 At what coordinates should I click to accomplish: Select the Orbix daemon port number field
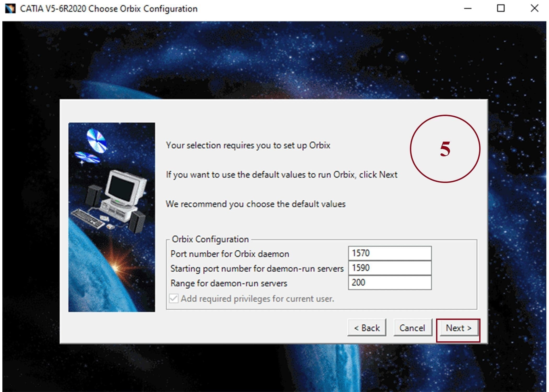390,253
